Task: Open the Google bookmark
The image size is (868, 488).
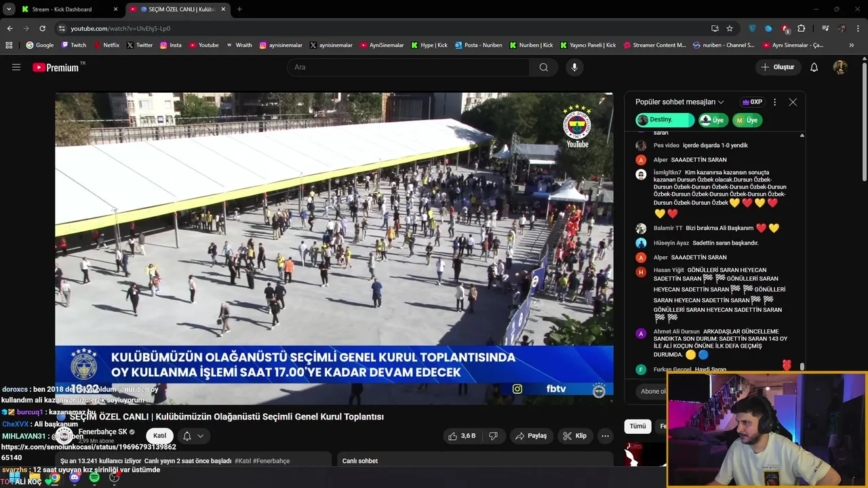Action: [40, 45]
